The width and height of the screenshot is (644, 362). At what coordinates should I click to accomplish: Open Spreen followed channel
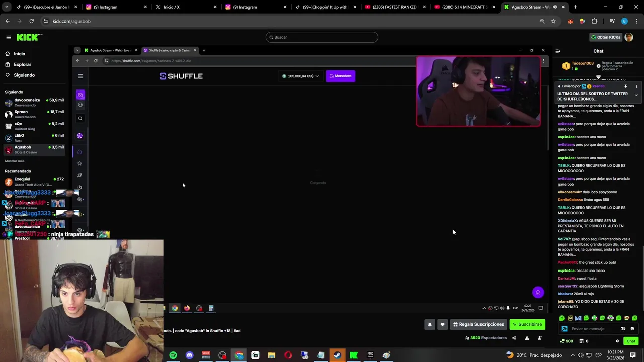coord(34,114)
